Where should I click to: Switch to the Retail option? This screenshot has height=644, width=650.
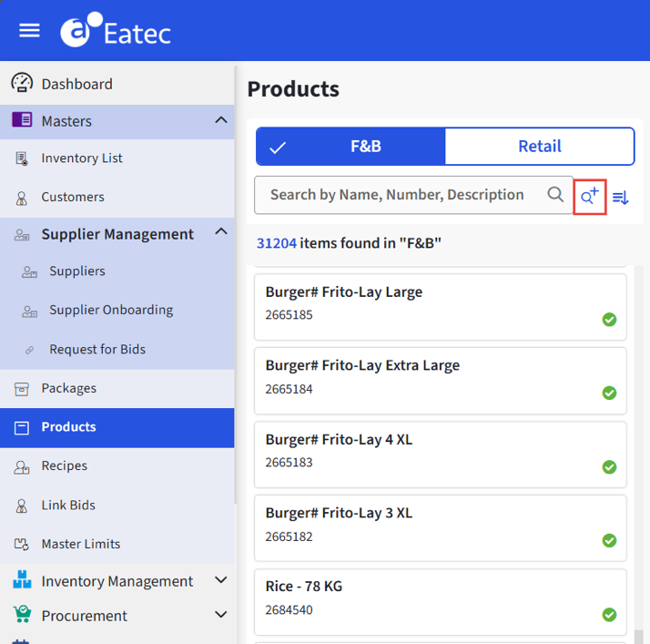click(539, 147)
